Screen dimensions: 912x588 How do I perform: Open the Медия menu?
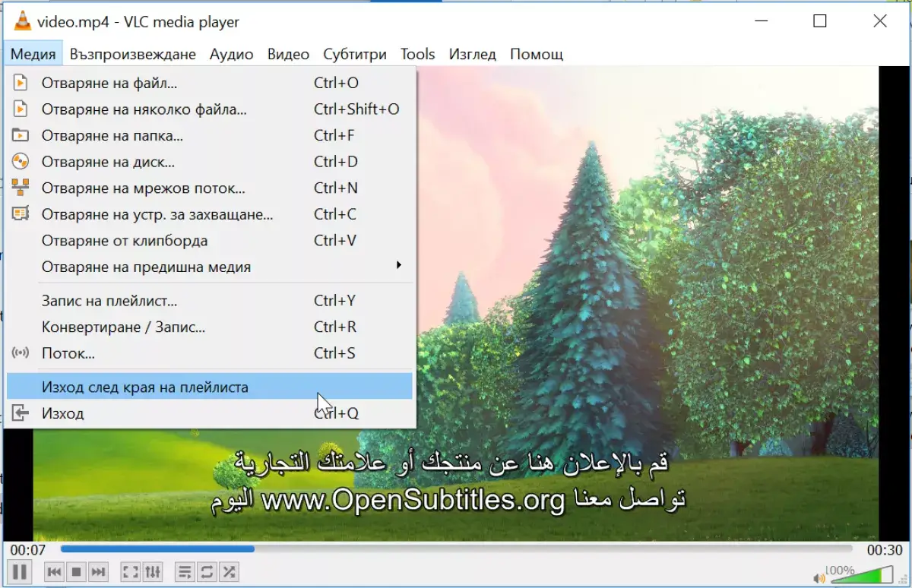point(33,54)
